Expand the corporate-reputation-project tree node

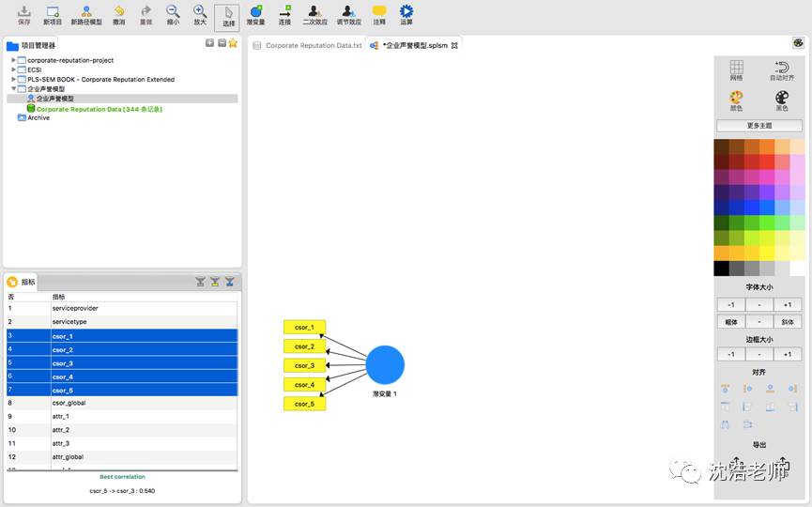click(x=13, y=60)
